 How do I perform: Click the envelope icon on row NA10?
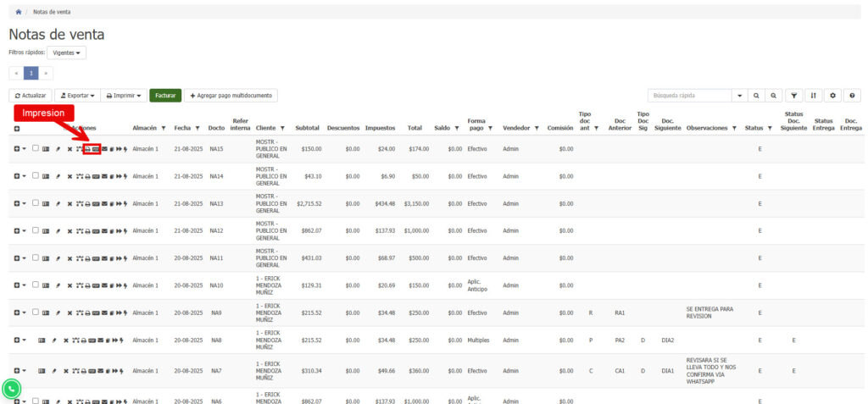104,285
